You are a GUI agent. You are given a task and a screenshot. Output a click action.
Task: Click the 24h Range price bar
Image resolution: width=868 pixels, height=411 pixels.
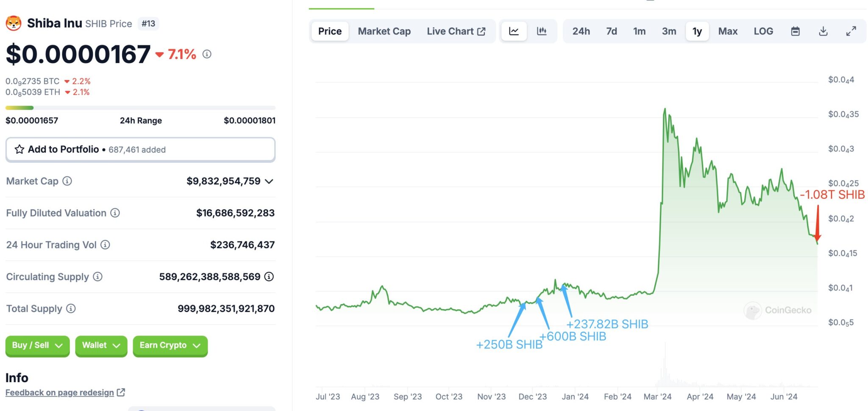[x=140, y=108]
